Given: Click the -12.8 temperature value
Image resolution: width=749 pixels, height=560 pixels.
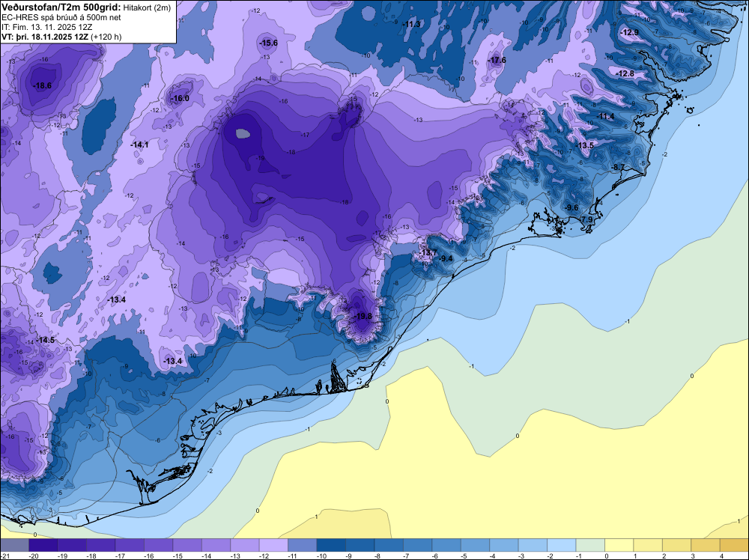Looking at the screenshot, I should pyautogui.click(x=625, y=73).
